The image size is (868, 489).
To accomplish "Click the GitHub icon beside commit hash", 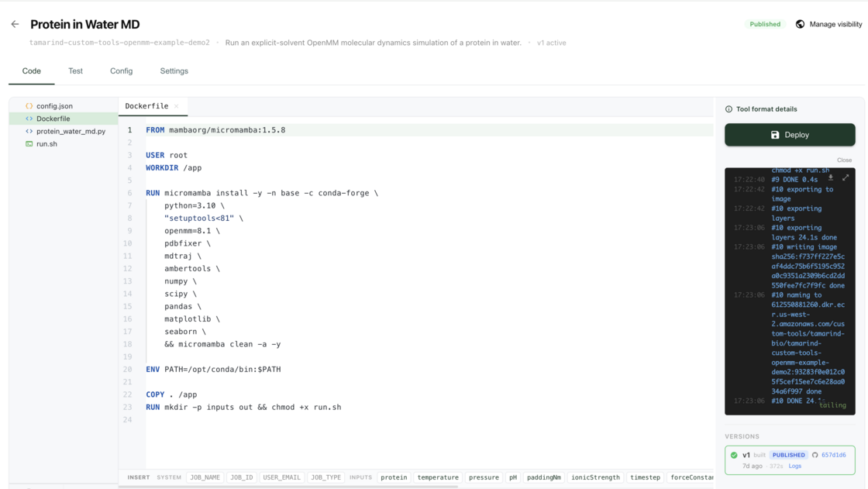I will tap(815, 455).
